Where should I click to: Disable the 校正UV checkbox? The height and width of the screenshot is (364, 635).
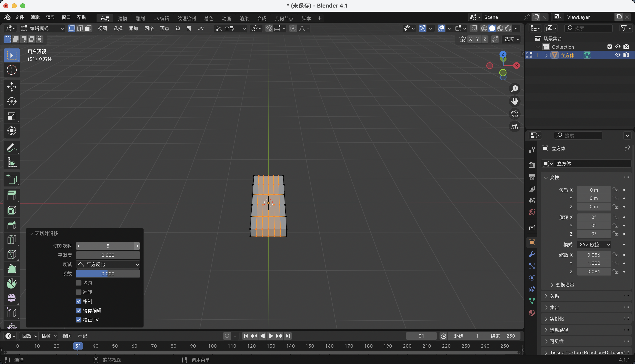(79, 320)
